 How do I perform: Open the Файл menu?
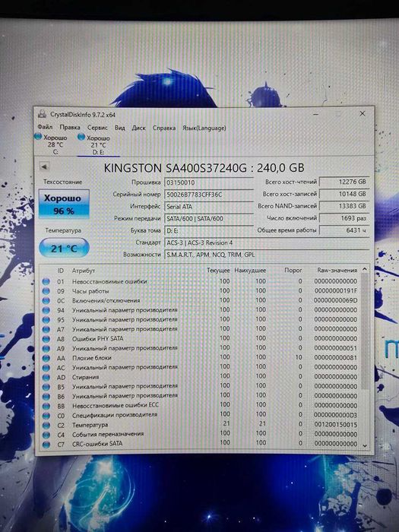coord(45,127)
